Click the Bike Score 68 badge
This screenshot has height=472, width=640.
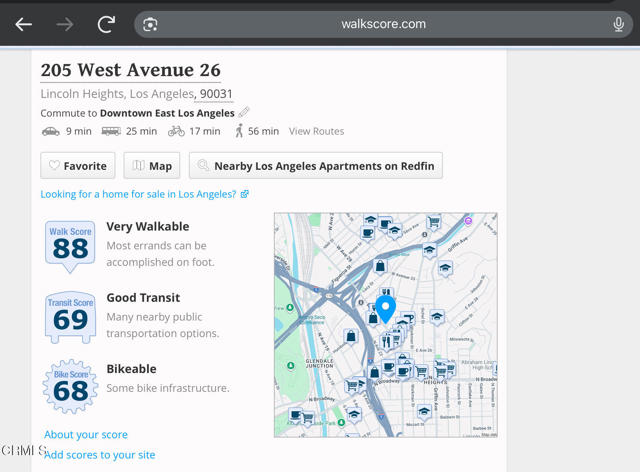coord(70,387)
